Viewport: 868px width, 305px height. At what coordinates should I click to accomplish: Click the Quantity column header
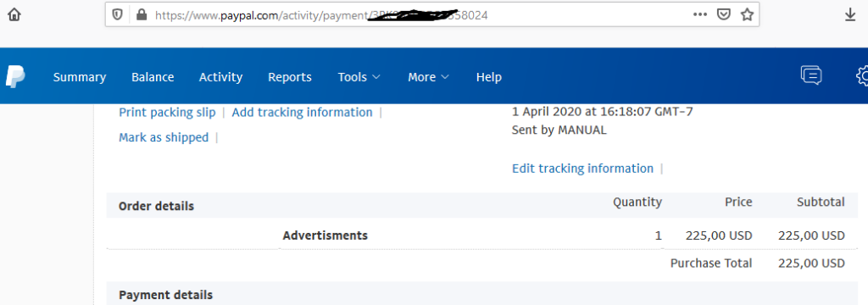637,202
